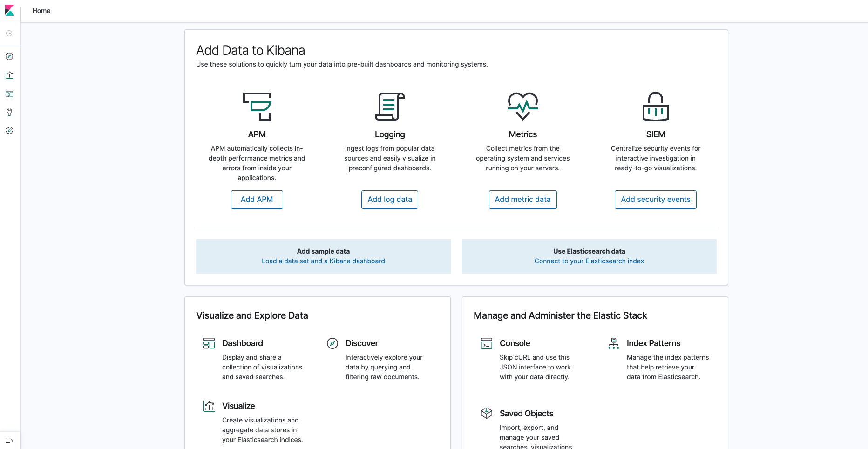Click the Metrics title text
Screen dimensions: 868x449
tap(523, 134)
